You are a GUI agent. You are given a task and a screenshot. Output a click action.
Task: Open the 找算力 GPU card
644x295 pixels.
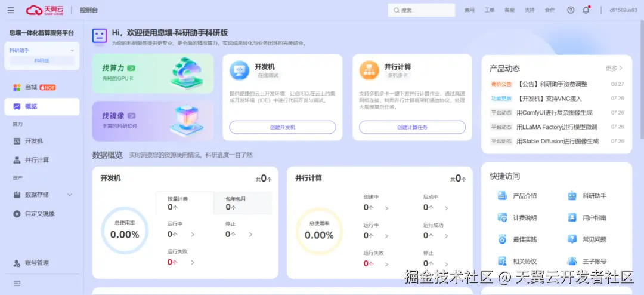pyautogui.click(x=153, y=73)
